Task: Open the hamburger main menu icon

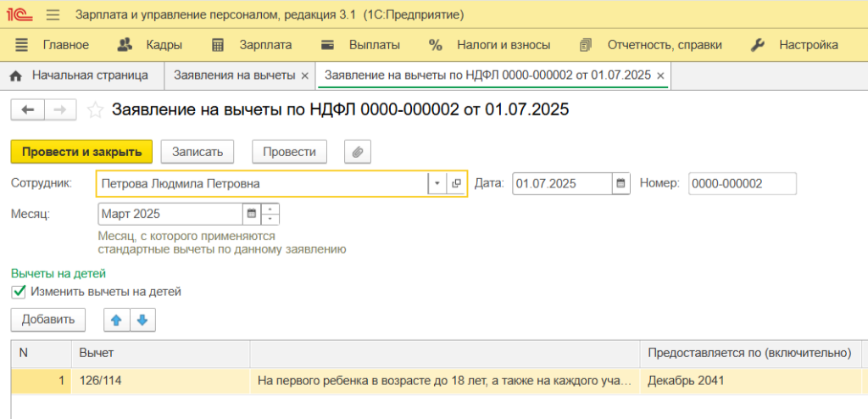Action: (53, 15)
